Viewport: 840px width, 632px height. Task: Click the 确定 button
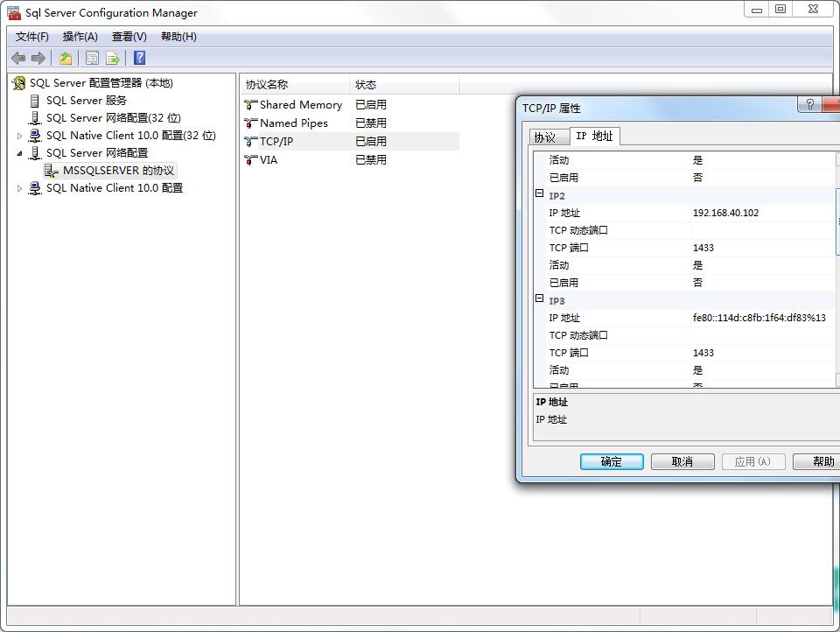coord(612,461)
